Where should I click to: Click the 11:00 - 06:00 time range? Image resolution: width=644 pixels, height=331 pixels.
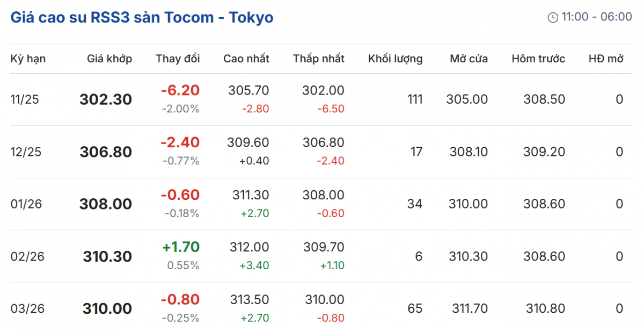tap(596, 17)
